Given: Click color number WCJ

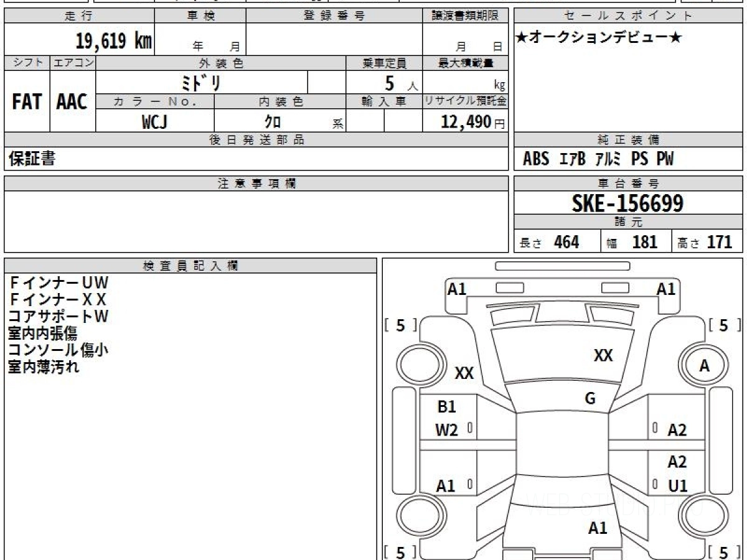Looking at the screenshot, I should 155,122.
